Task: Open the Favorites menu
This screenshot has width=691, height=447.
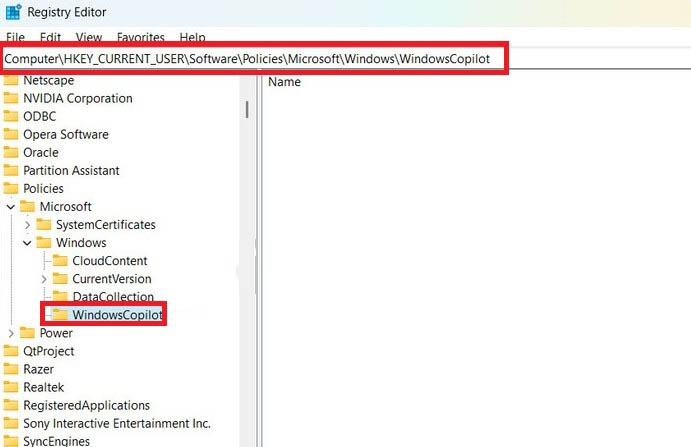Action: click(141, 37)
